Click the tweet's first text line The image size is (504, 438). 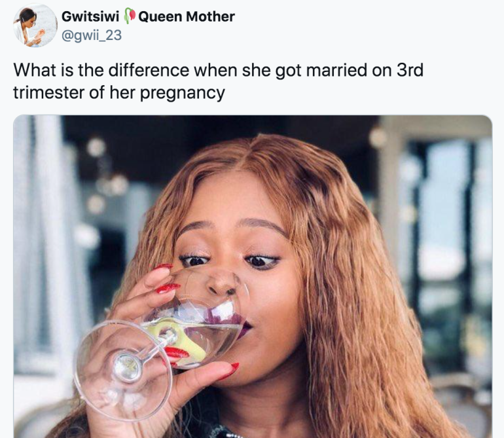[x=218, y=70]
